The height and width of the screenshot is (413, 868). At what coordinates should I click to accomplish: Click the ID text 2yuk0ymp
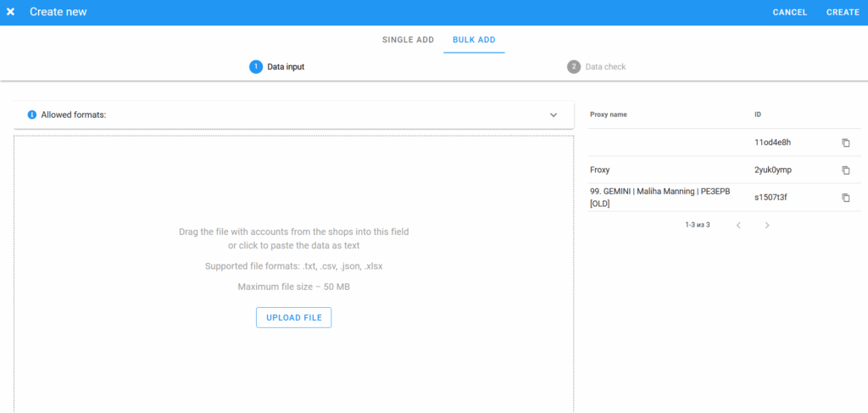773,170
